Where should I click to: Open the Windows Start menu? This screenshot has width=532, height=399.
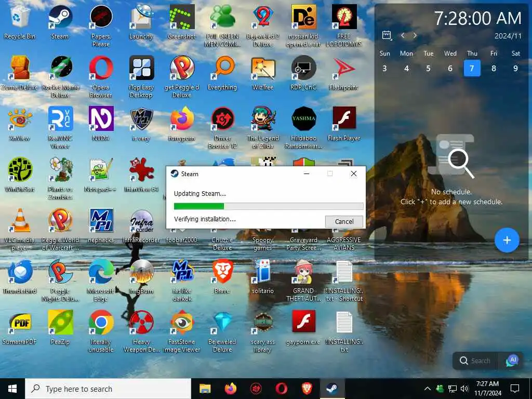point(12,389)
